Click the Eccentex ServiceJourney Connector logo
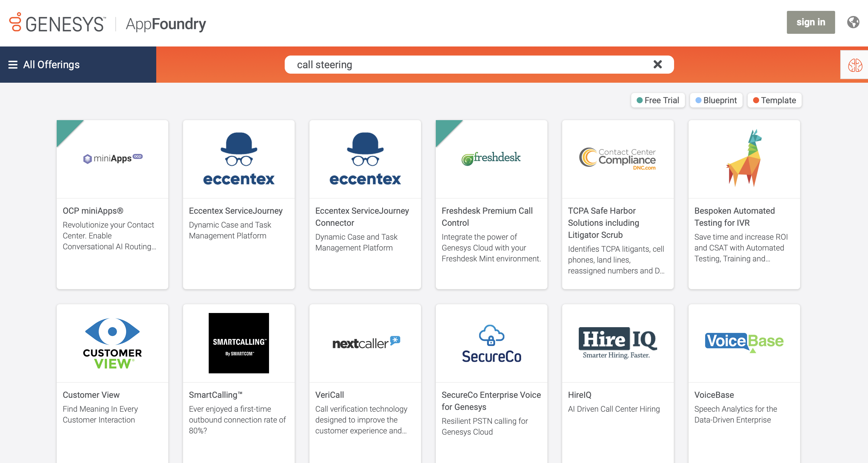This screenshot has height=463, width=868. tap(365, 159)
